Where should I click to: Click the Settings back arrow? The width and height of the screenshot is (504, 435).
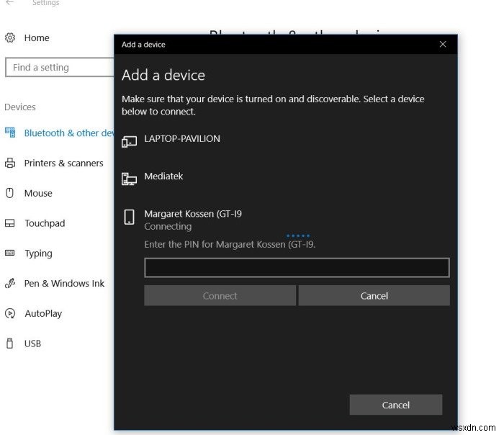(x=10, y=3)
